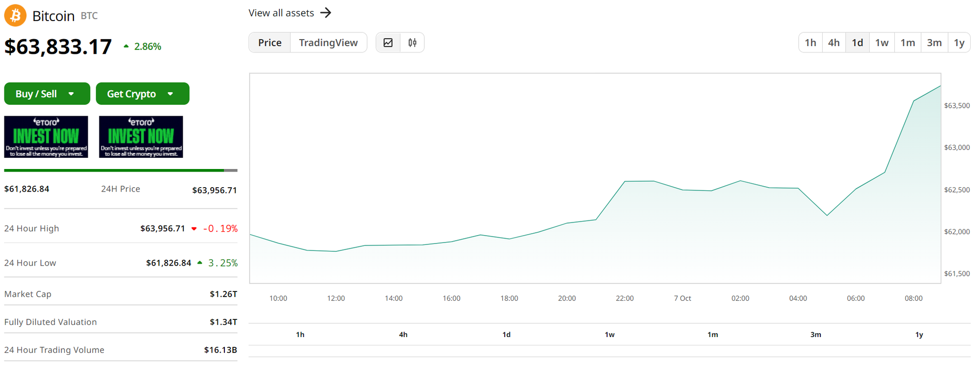Pick the 1m range in top selector

(x=907, y=43)
